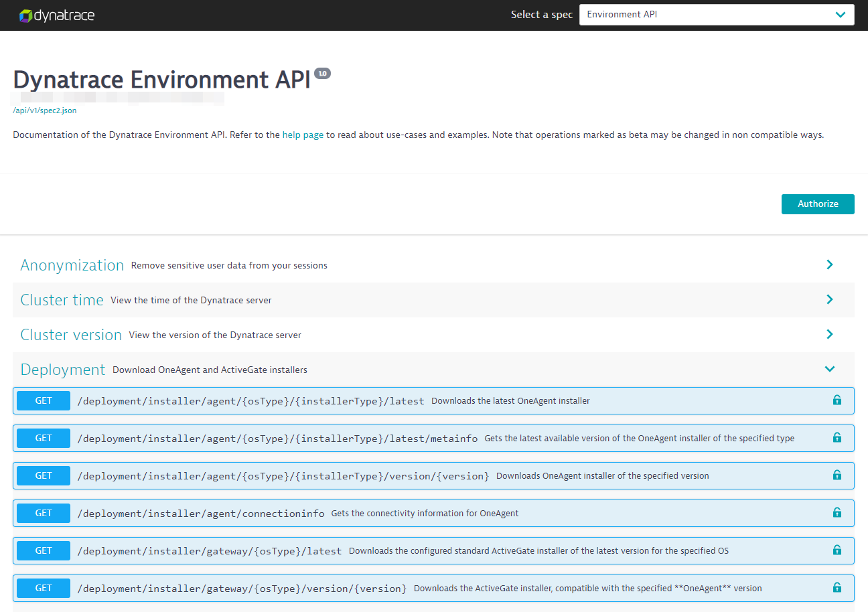868x614 pixels.
Task: Expand the Anonymization section chevron
Action: coord(830,264)
